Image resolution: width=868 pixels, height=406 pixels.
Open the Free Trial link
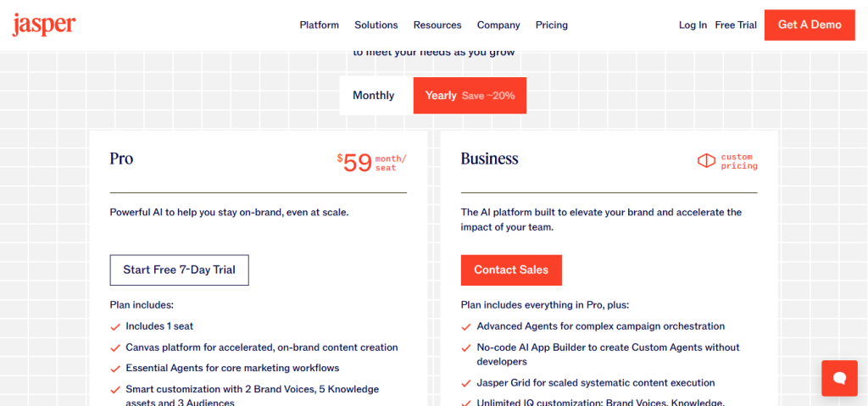point(736,25)
